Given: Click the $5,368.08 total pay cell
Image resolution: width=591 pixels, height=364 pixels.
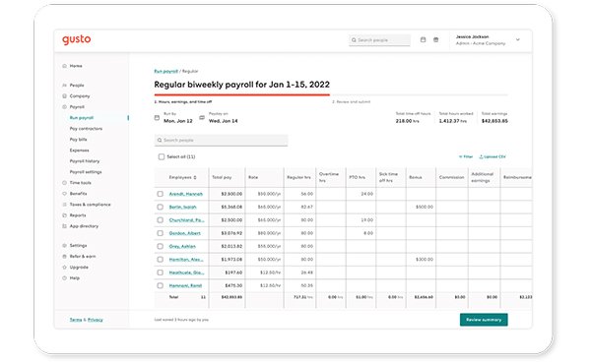Looking at the screenshot, I should pyautogui.click(x=228, y=207).
